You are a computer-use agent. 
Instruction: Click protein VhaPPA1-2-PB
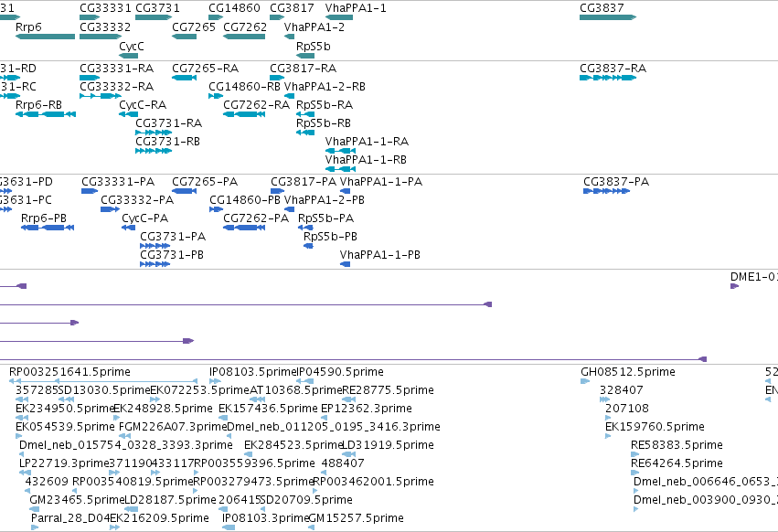[x=289, y=209]
